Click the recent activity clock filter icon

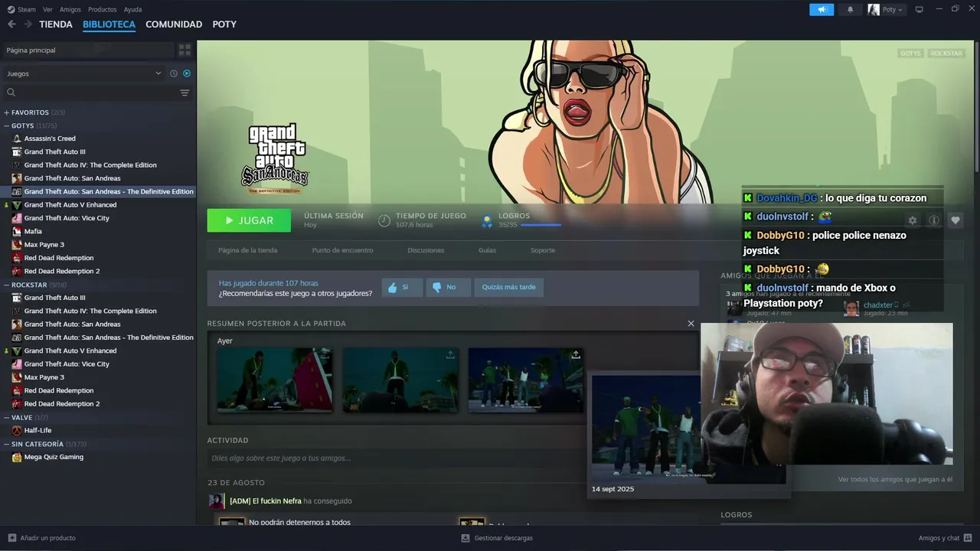(x=174, y=73)
